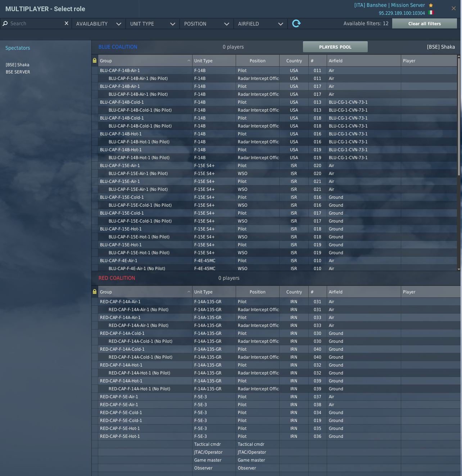Viewport: 462px width, 476px height.
Task: Open the PLAYERS POOL button
Action: click(x=335, y=47)
